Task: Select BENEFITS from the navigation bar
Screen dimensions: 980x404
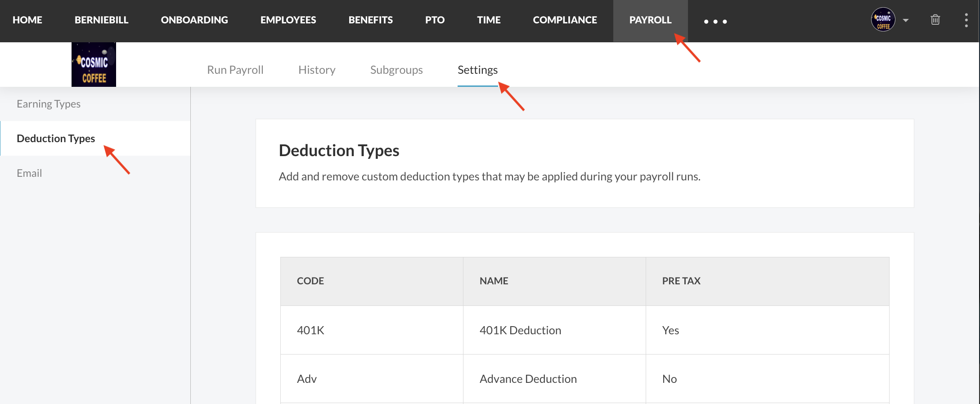Action: (x=370, y=20)
